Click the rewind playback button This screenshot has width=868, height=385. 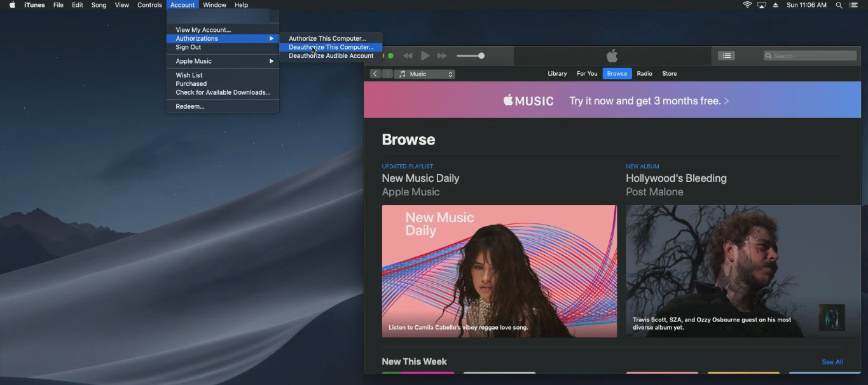click(408, 56)
